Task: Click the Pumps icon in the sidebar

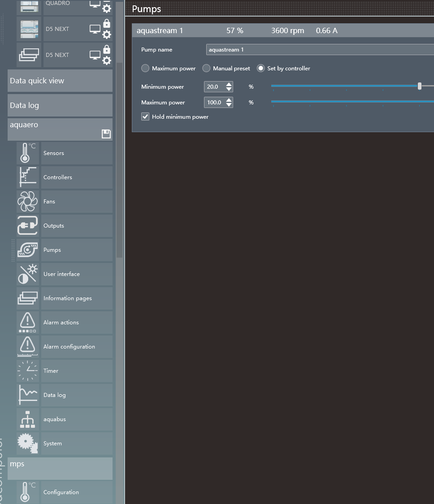Action: point(28,250)
